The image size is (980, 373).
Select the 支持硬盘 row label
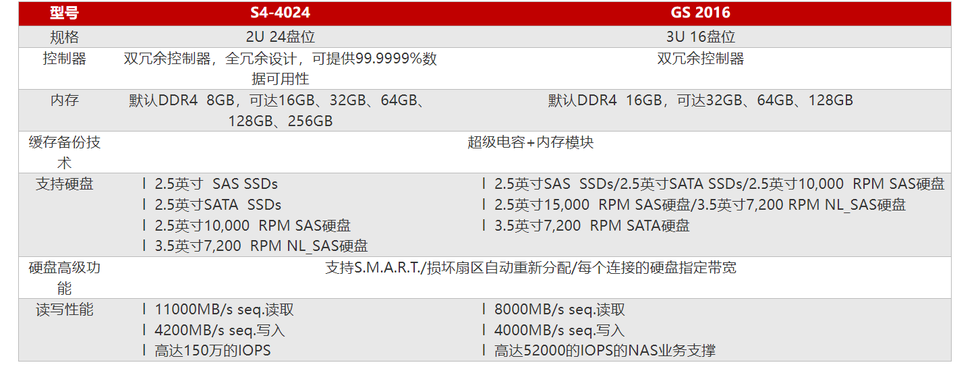(x=64, y=184)
